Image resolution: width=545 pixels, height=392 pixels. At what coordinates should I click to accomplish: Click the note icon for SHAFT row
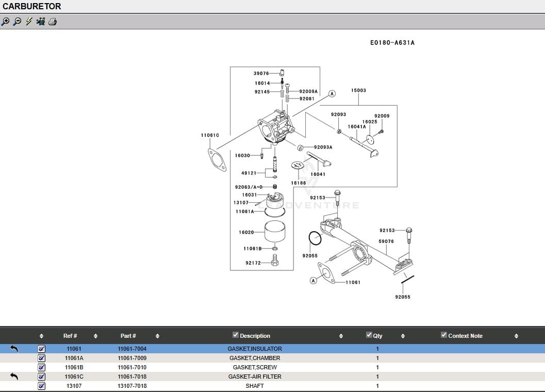pos(42,386)
